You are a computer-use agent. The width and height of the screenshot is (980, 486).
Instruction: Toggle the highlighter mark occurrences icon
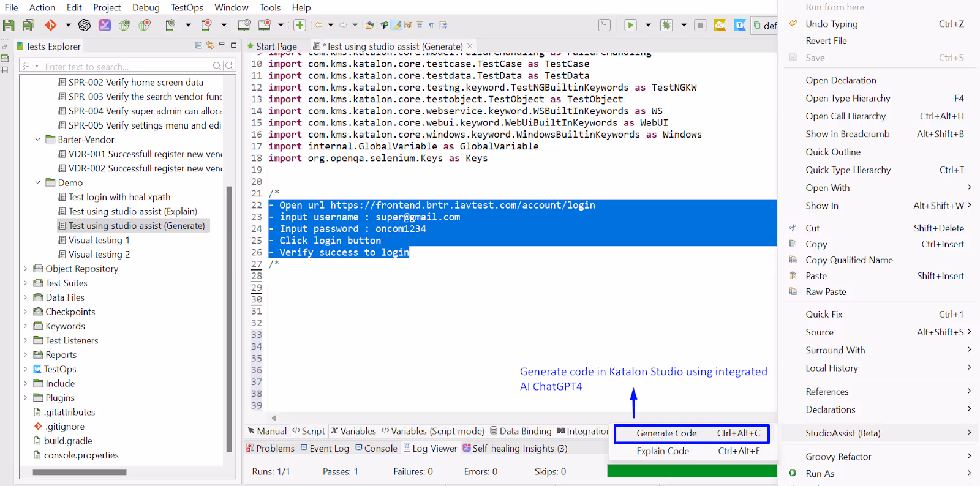tap(396, 25)
